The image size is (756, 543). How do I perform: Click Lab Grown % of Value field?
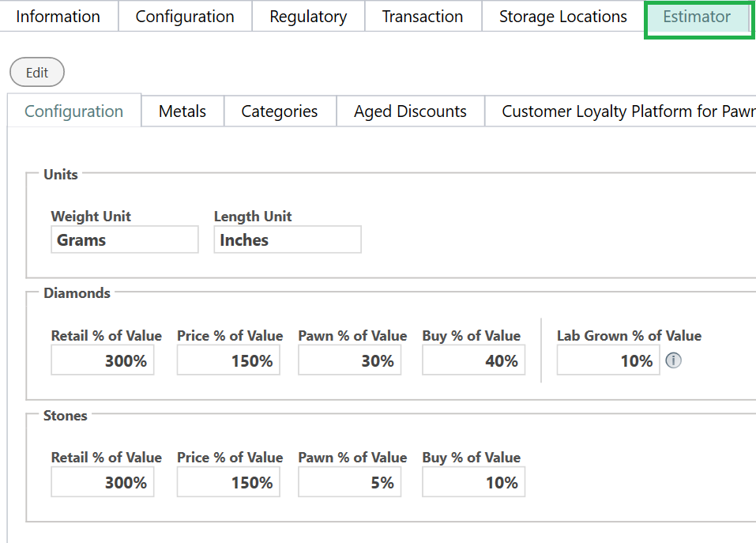click(608, 360)
